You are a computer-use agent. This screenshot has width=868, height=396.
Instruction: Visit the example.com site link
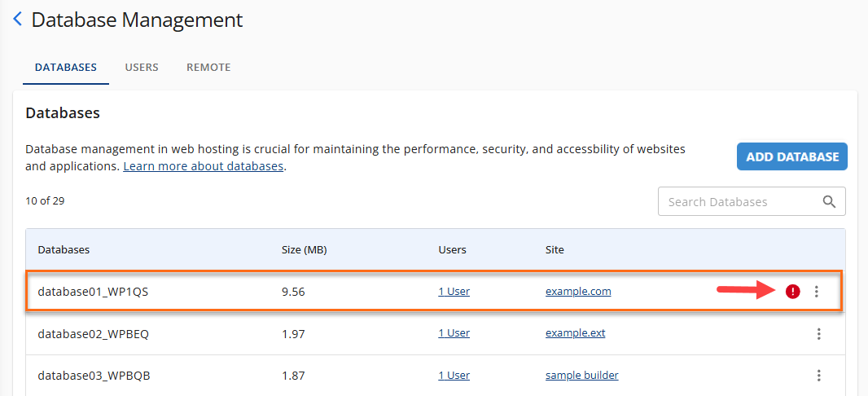point(578,292)
